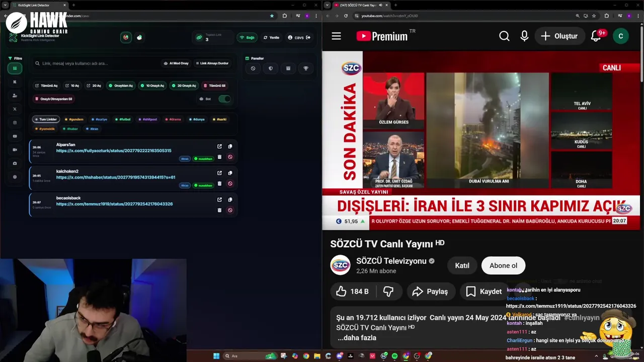Select the video camera filter icon in sidebar
This screenshot has width=644, height=362.
(15, 150)
